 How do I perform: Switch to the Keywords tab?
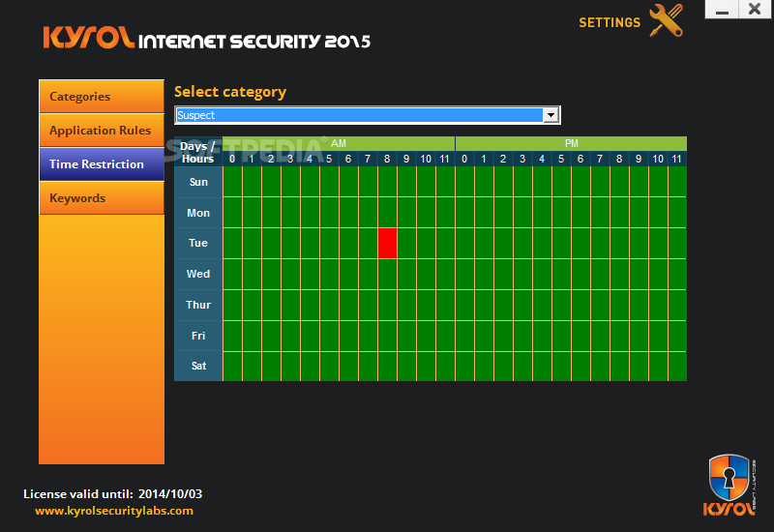tap(102, 198)
